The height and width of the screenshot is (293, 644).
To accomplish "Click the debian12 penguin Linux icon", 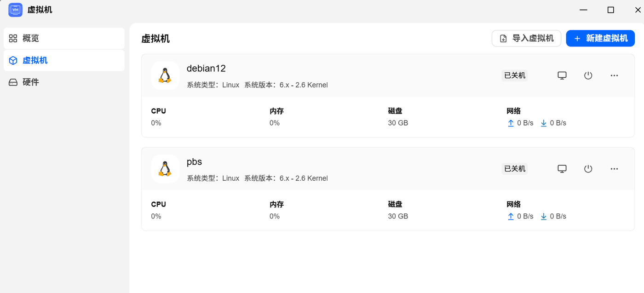I will [165, 75].
